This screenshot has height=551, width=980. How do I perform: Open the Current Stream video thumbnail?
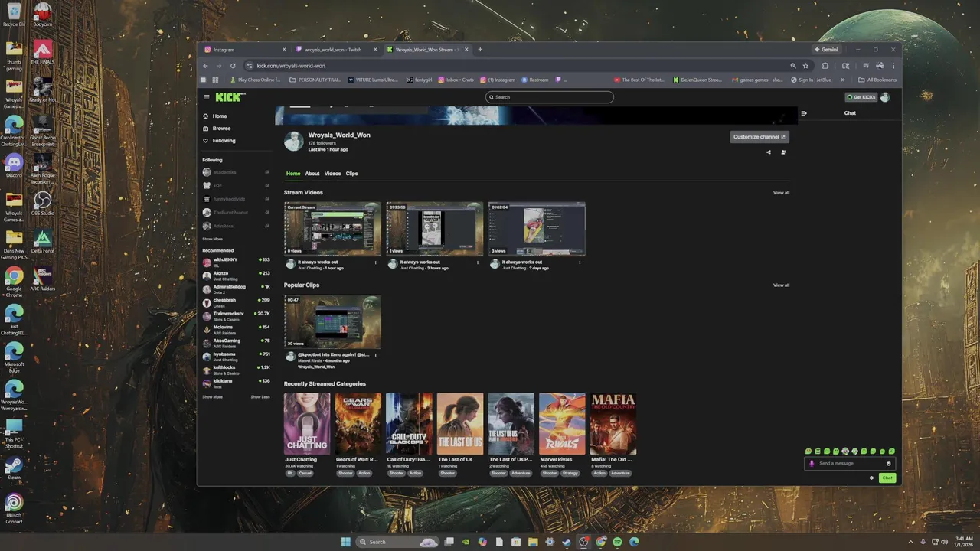(x=332, y=229)
